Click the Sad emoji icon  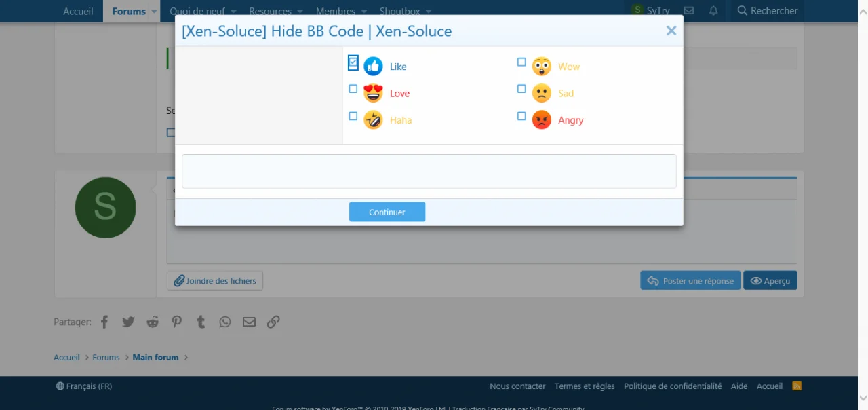pyautogui.click(x=541, y=93)
